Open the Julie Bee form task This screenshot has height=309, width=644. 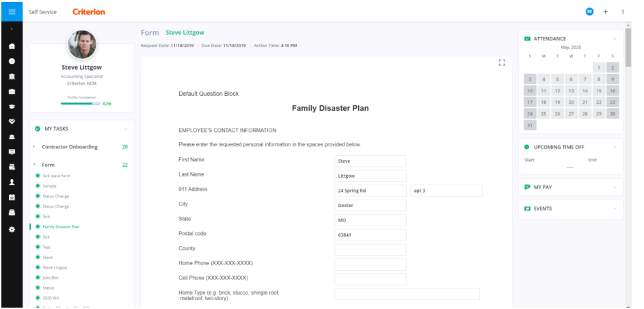pyautogui.click(x=51, y=278)
